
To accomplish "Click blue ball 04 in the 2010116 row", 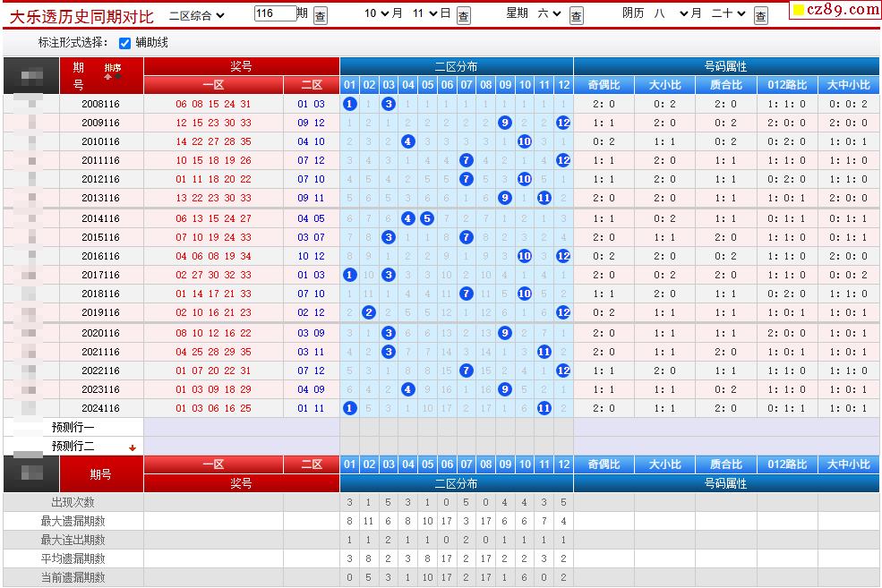I will pyautogui.click(x=407, y=141).
